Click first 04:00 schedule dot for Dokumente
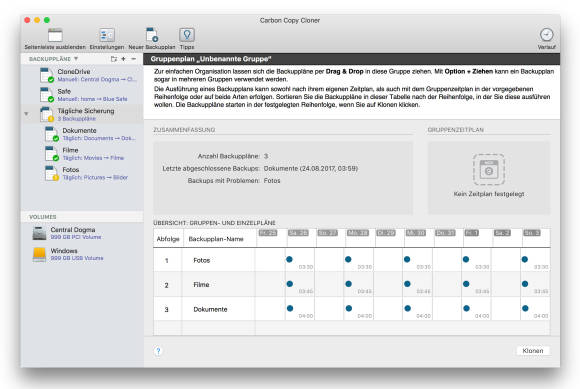The width and height of the screenshot is (580, 389). (x=290, y=308)
